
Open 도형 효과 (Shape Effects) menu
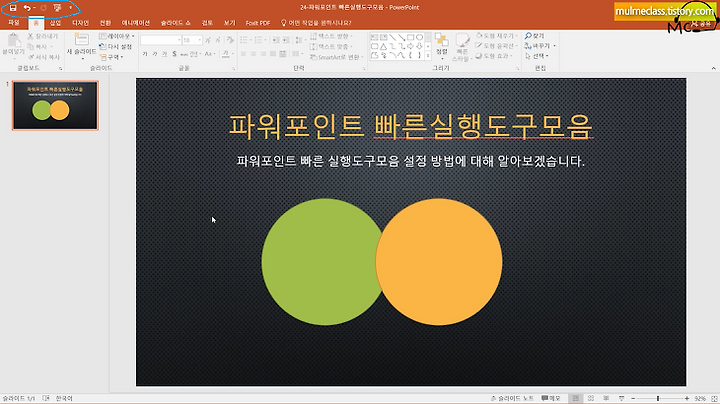(494, 56)
